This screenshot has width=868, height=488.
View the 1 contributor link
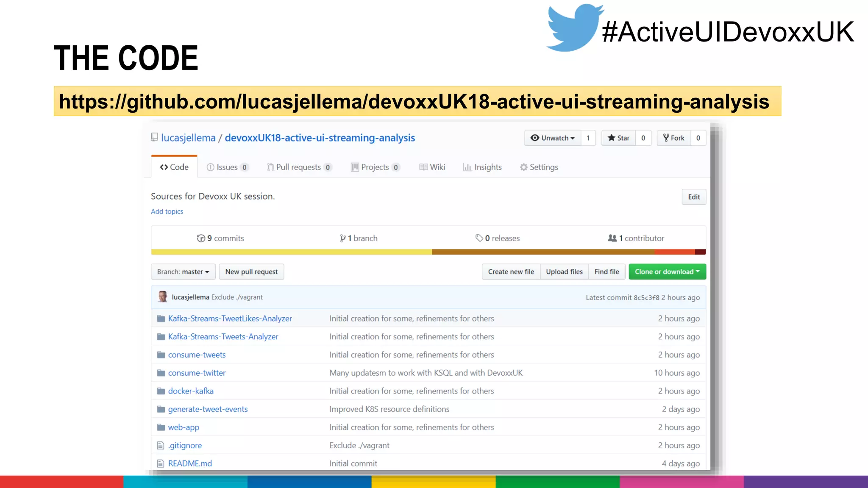tap(636, 238)
